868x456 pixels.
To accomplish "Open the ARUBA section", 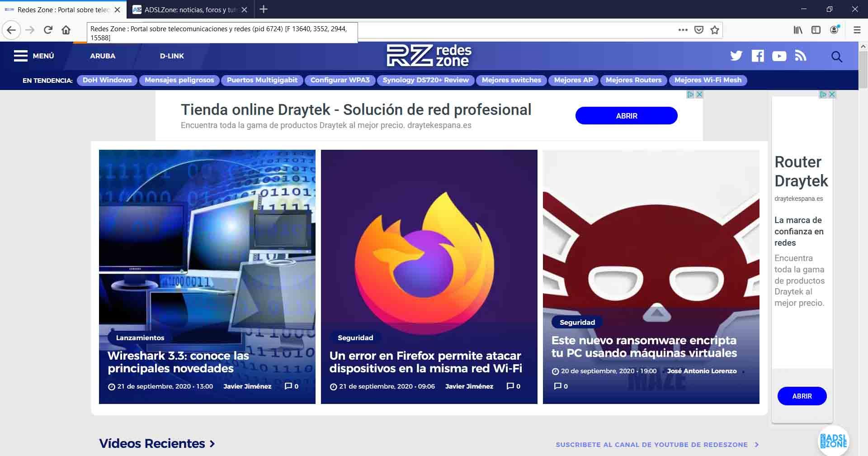I will pyautogui.click(x=103, y=56).
